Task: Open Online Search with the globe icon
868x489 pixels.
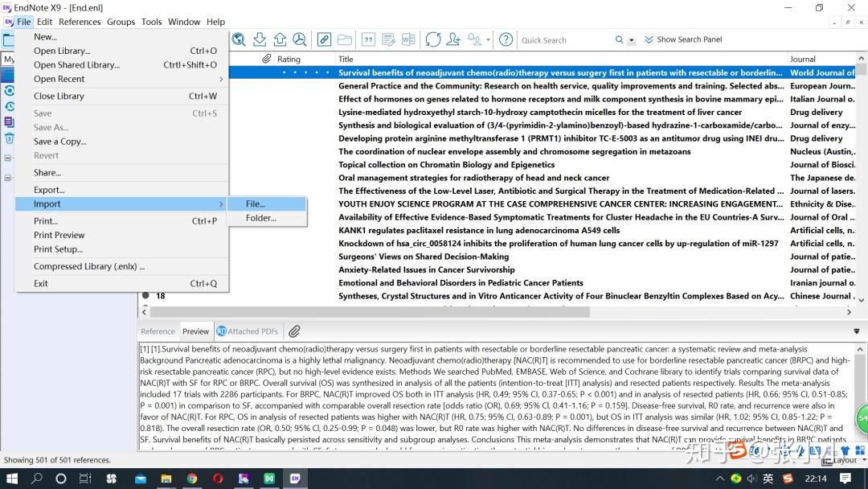Action: click(x=238, y=39)
